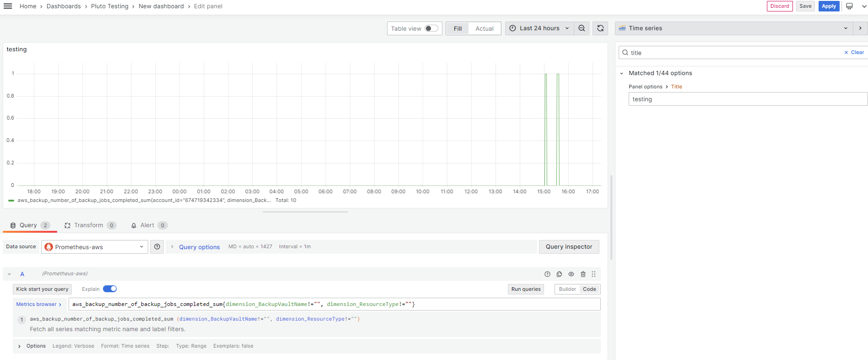This screenshot has width=868, height=360.
Task: Open the Prometheus-aws data source dropdown
Action: tap(95, 247)
